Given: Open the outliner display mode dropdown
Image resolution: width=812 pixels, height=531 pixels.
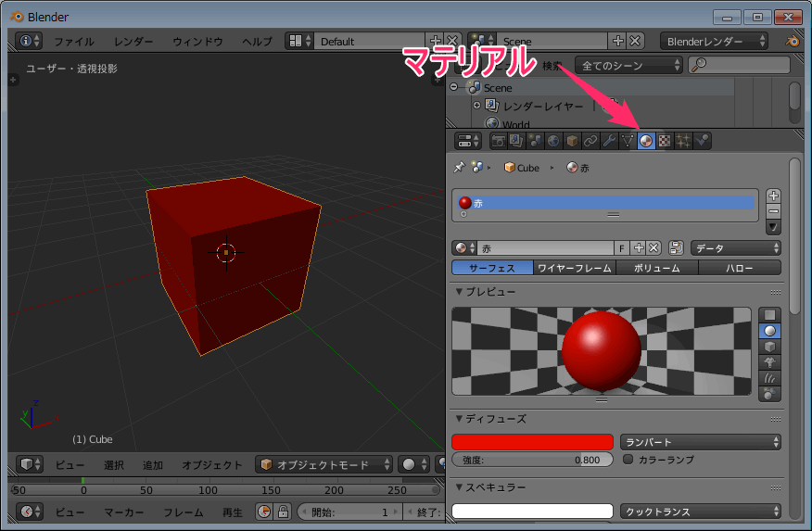Looking at the screenshot, I should point(628,66).
